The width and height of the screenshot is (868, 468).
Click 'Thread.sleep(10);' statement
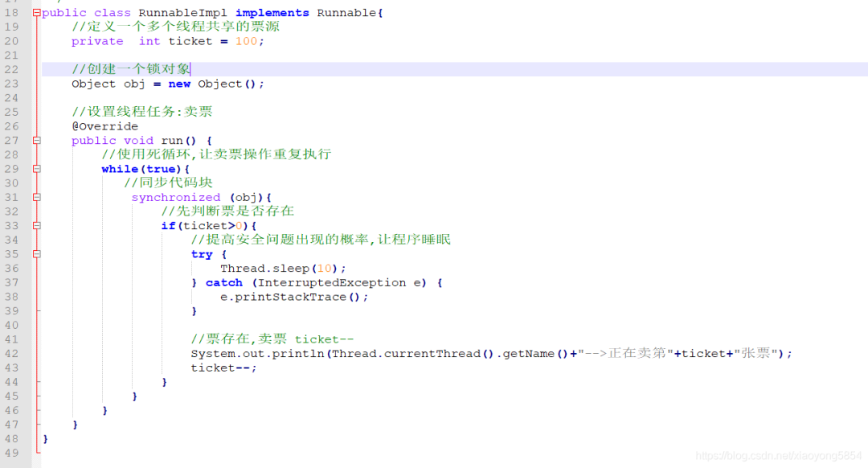pos(283,269)
